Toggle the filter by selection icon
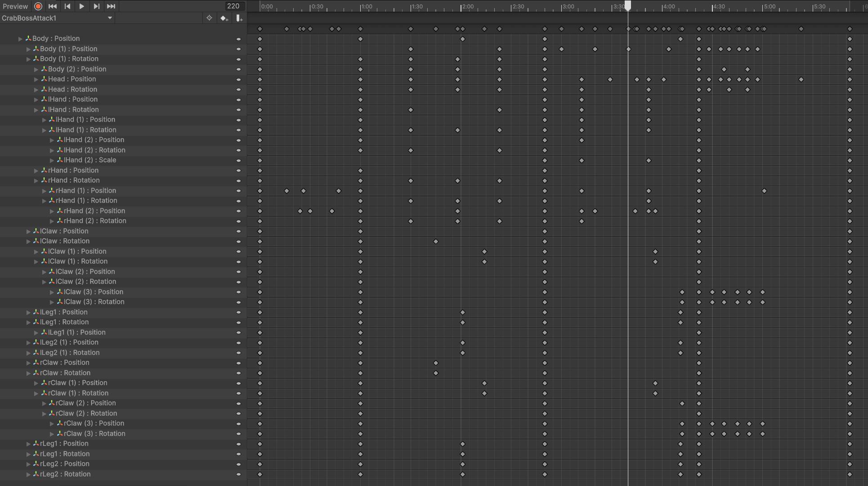868x486 pixels. (209, 18)
